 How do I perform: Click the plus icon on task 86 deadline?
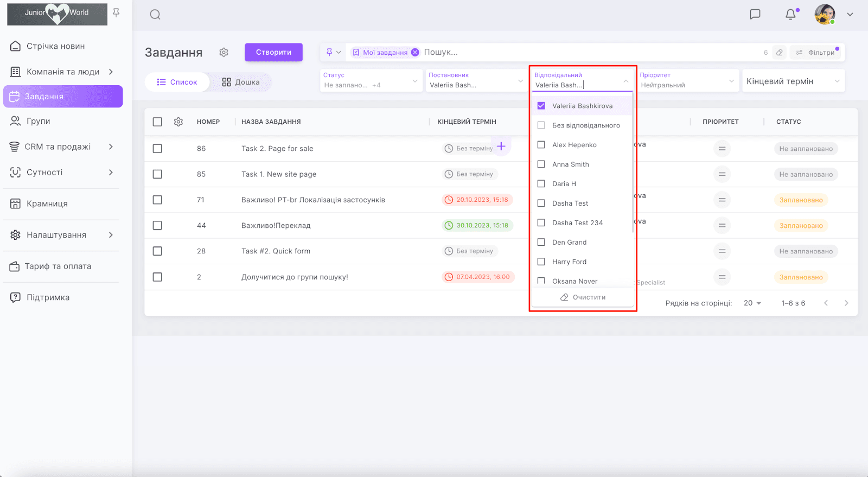pos(501,147)
